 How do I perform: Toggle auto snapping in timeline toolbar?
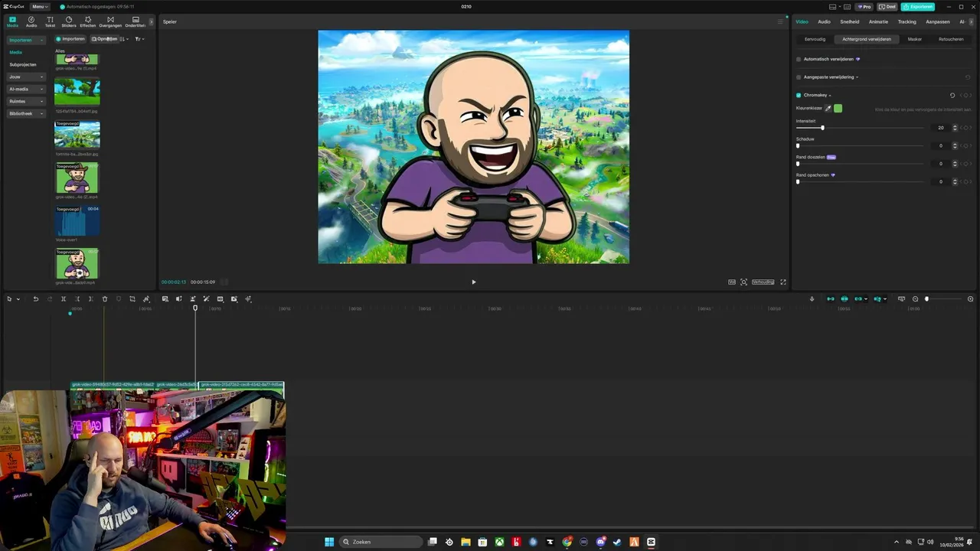844,299
